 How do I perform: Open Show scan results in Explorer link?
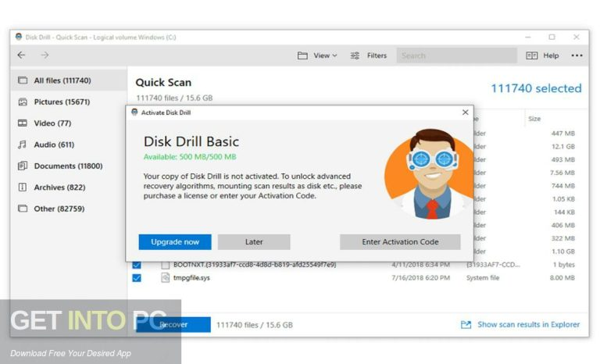coord(528,325)
